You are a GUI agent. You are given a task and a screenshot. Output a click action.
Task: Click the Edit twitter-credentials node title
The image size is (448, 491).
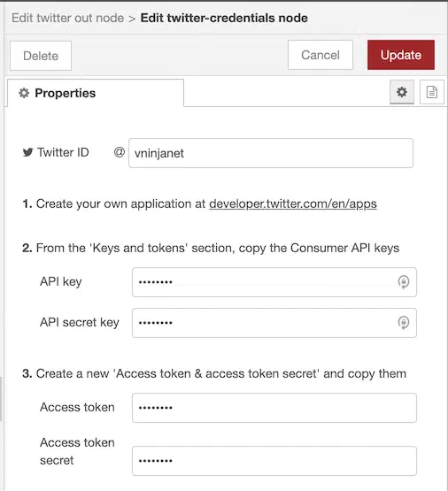224,18
